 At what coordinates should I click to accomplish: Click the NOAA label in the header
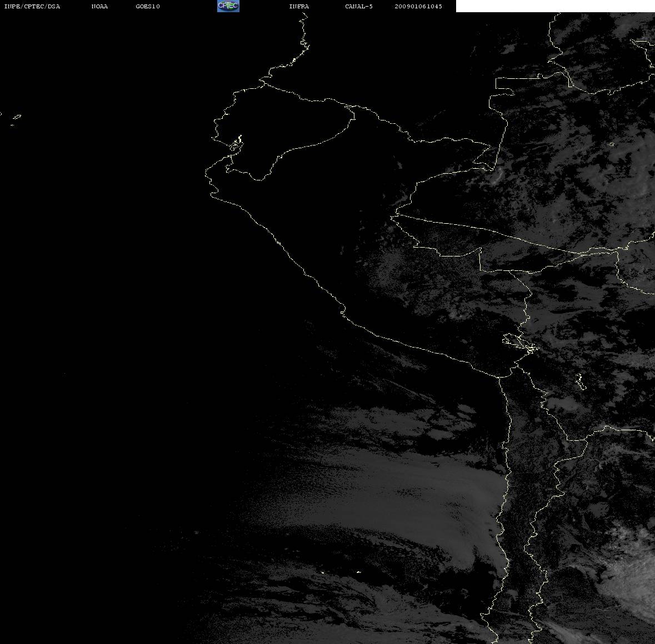99,6
